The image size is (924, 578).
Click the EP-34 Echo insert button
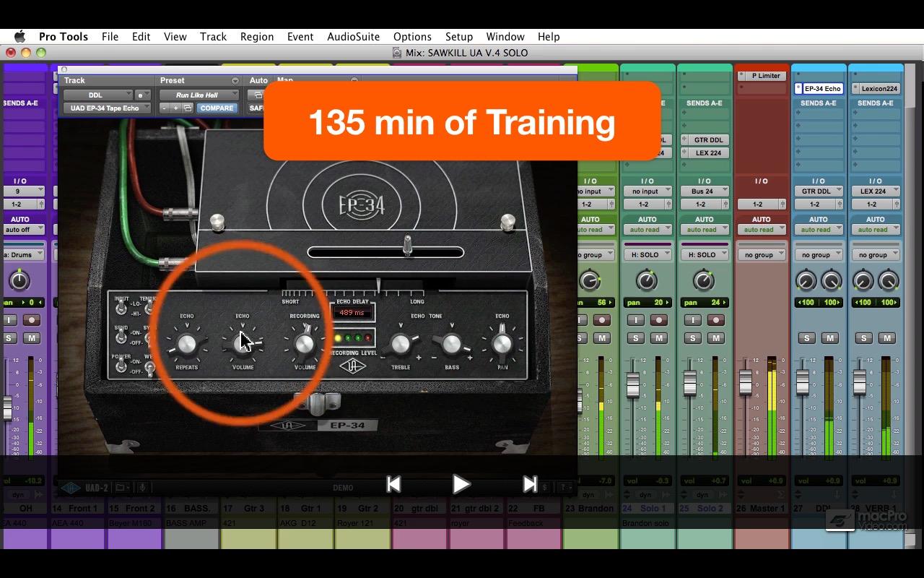pos(819,89)
